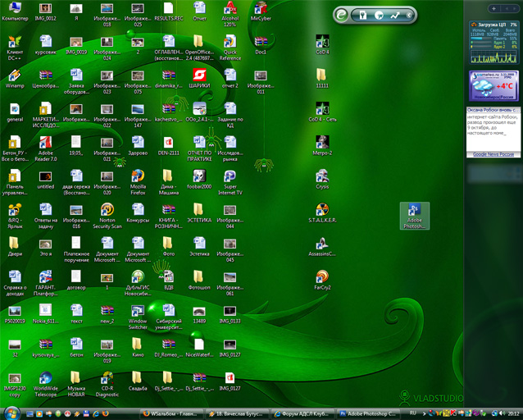Open the ОТЧЕТ ПО ПРАКТИКЕ document

click(199, 149)
